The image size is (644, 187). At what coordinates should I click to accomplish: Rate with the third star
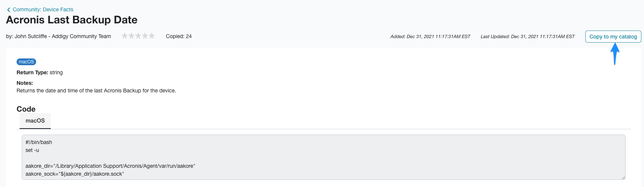tap(138, 36)
